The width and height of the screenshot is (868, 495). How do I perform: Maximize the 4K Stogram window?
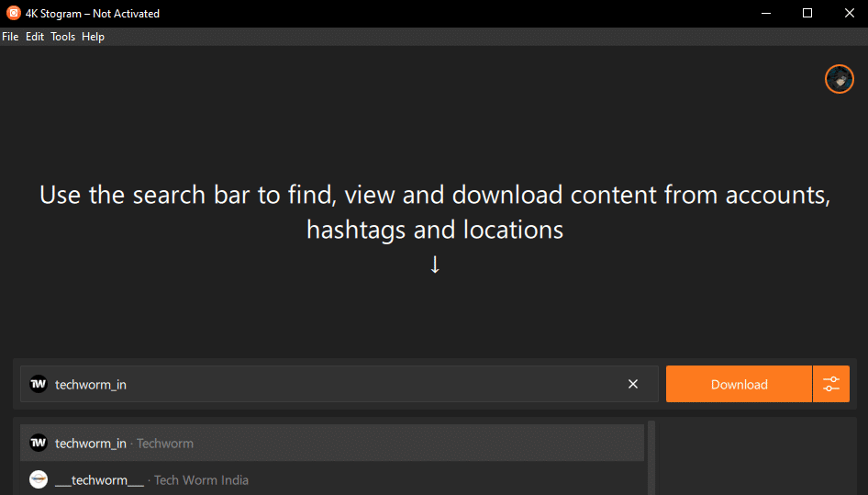[807, 13]
